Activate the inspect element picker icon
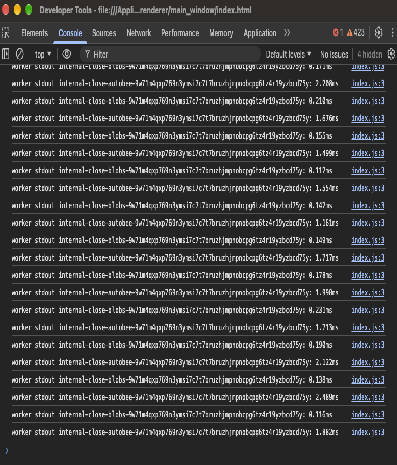This screenshot has width=397, height=465. click(x=6, y=33)
